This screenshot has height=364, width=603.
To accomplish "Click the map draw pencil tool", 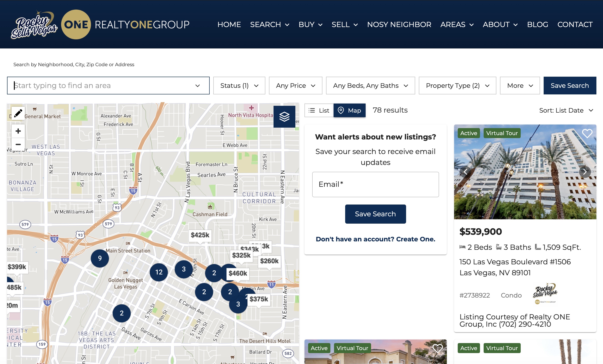I will tap(18, 113).
